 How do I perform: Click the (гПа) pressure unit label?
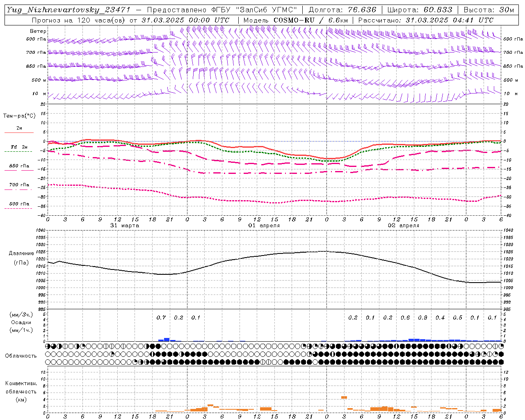(x=21, y=263)
